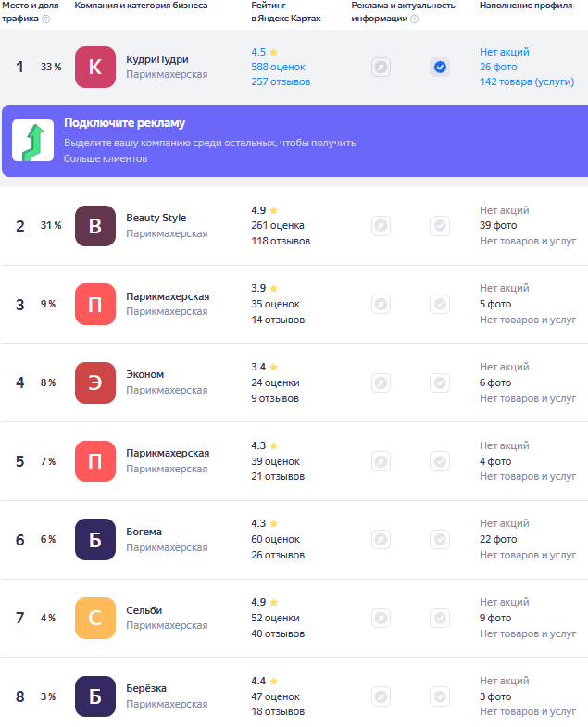Click the avatar of third-ranked Парикмахерская
The image size is (588, 727).
[95, 304]
